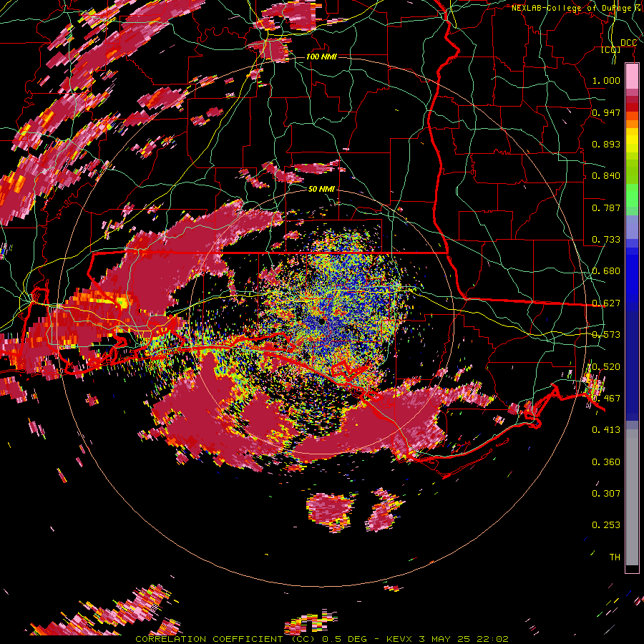
Task: Click the 0.413 legend value
Action: pyautogui.click(x=606, y=430)
